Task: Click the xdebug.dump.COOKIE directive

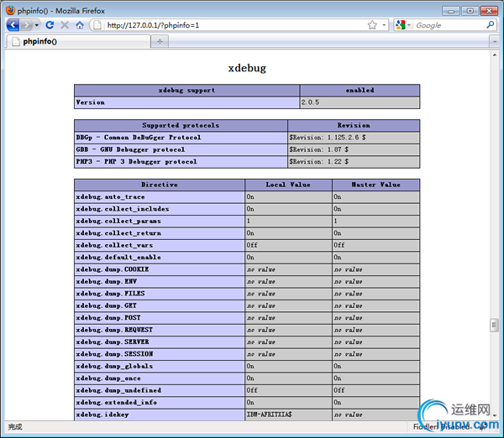Action: pyautogui.click(x=160, y=269)
